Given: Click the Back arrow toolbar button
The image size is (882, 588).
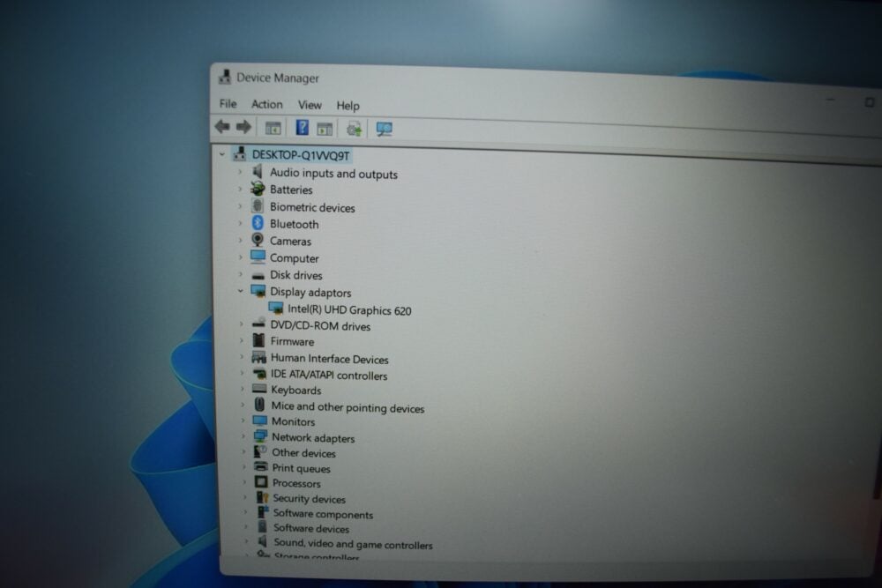Looking at the screenshot, I should [x=223, y=126].
